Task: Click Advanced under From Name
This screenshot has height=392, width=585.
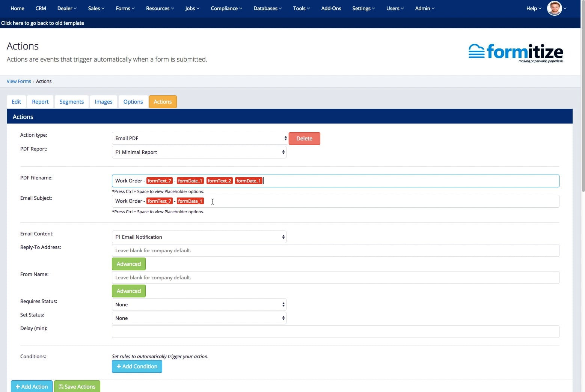Action: pyautogui.click(x=129, y=291)
